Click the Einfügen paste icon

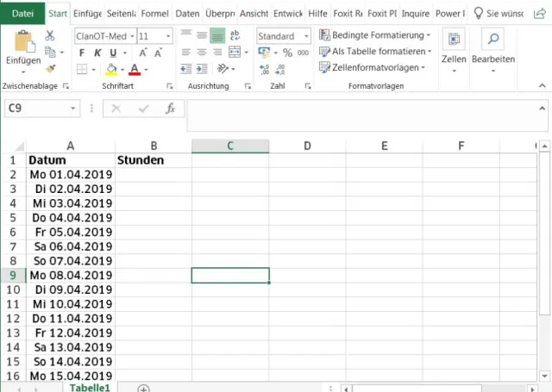(23, 41)
